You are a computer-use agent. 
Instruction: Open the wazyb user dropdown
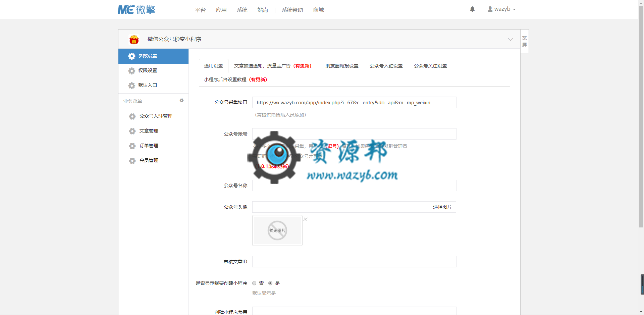(502, 9)
